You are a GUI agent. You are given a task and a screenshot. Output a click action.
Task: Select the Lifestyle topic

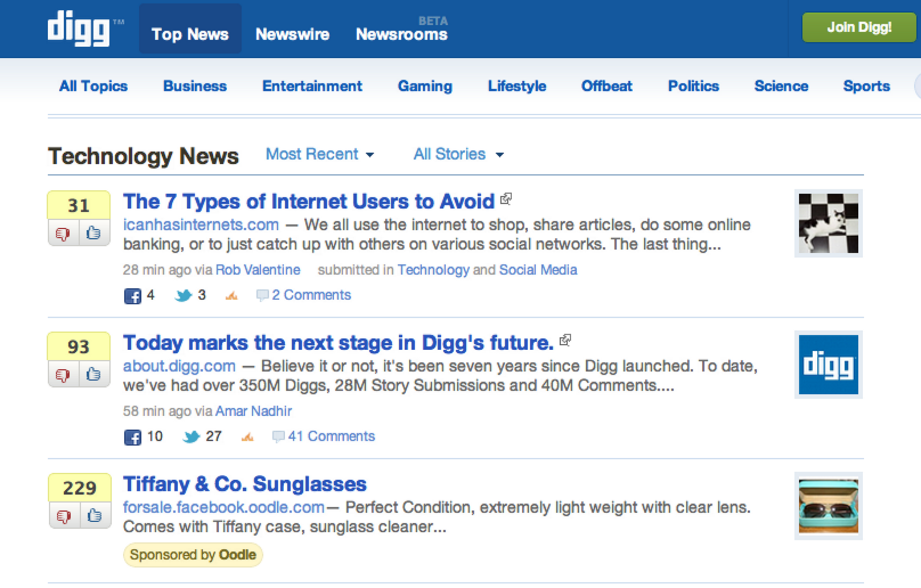(517, 86)
